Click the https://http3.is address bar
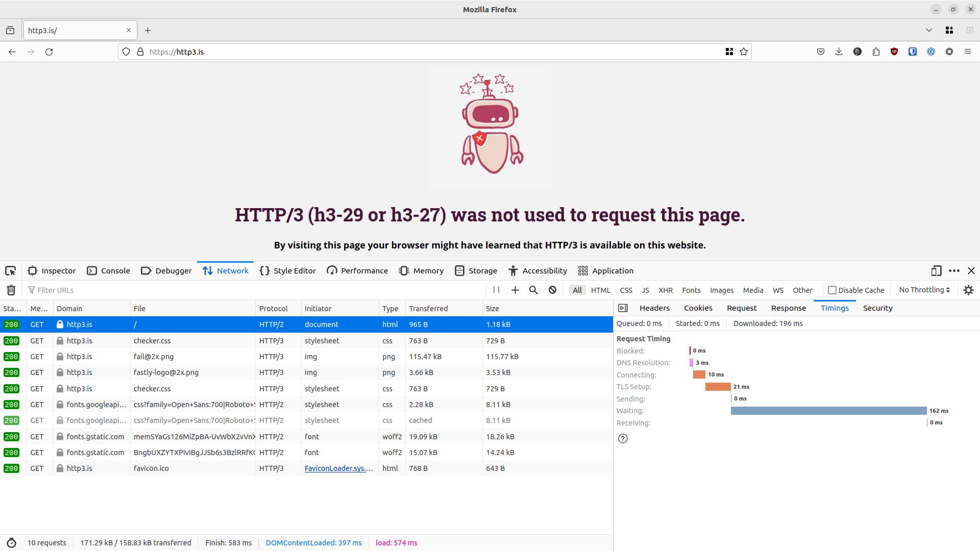This screenshot has height=551, width=980. 434,52
